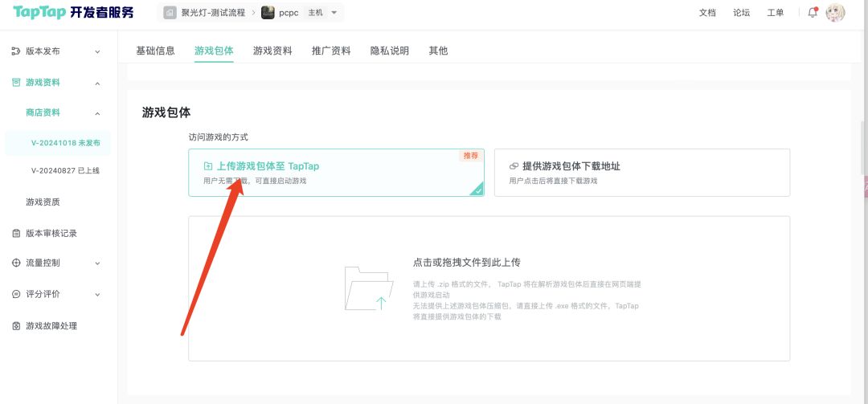Click the 游戏故障处理 sidebar icon
The height and width of the screenshot is (404, 868).
(16, 326)
